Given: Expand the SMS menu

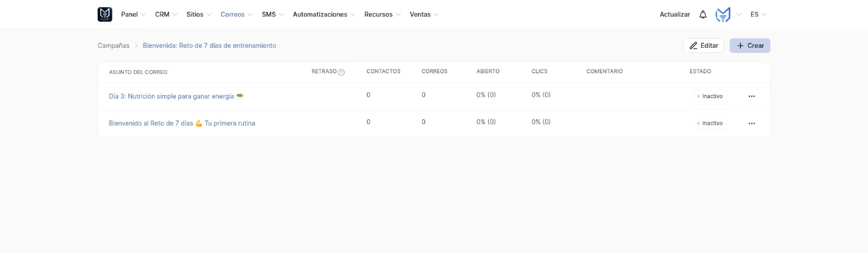Looking at the screenshot, I should (273, 14).
